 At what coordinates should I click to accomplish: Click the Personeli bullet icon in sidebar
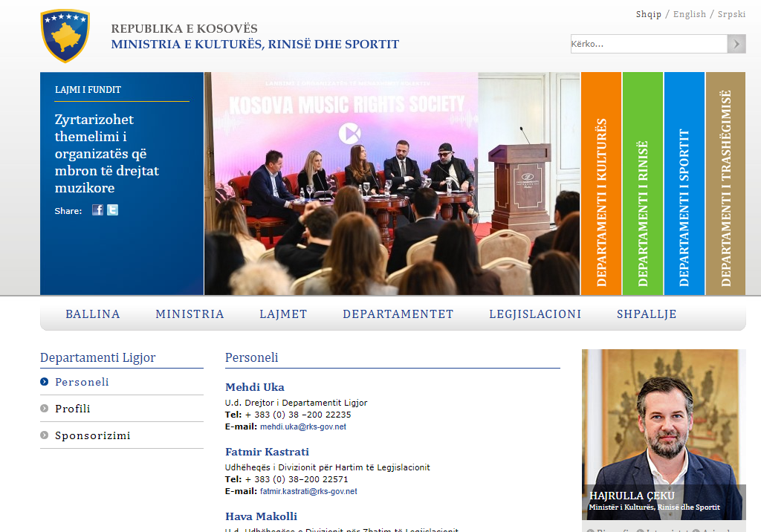(x=45, y=382)
